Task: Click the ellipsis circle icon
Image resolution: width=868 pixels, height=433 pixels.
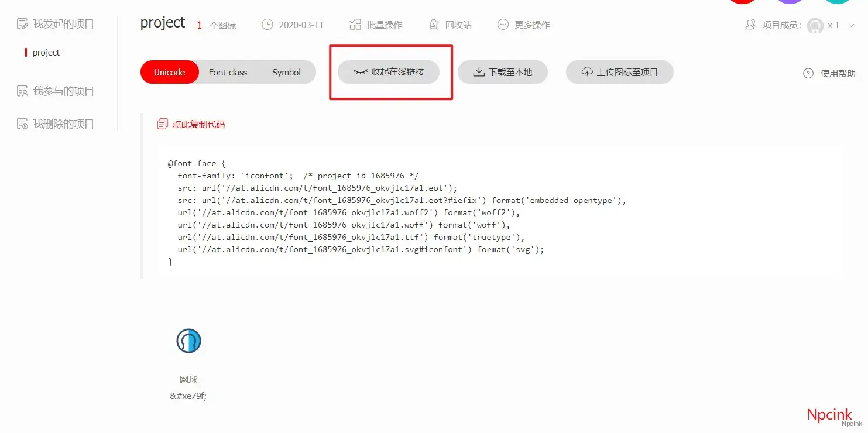Action: (x=503, y=25)
